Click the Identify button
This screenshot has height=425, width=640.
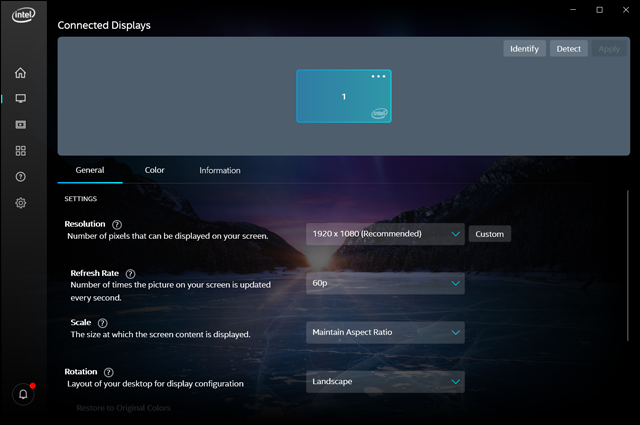pyautogui.click(x=524, y=49)
